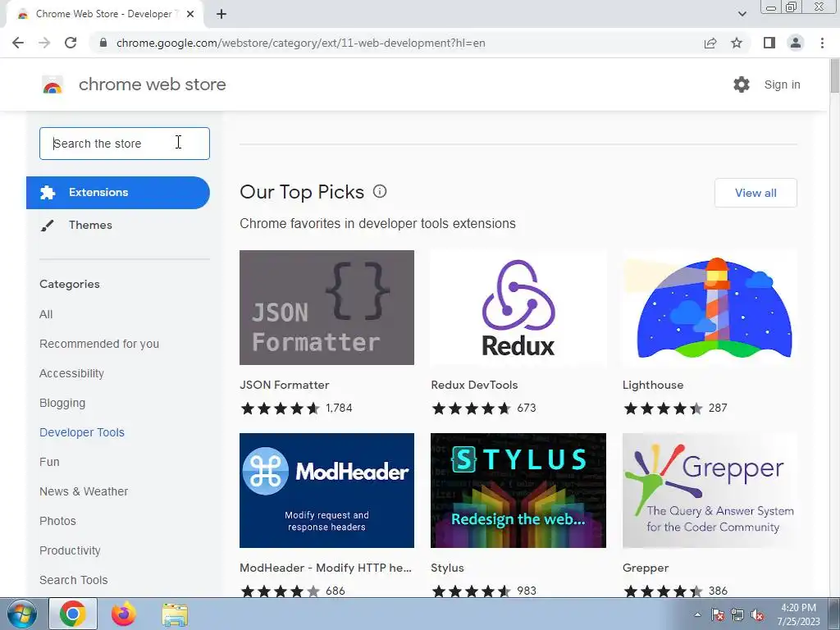The width and height of the screenshot is (840, 630).
Task: Select the Extensions sidebar tab
Action: (x=118, y=192)
